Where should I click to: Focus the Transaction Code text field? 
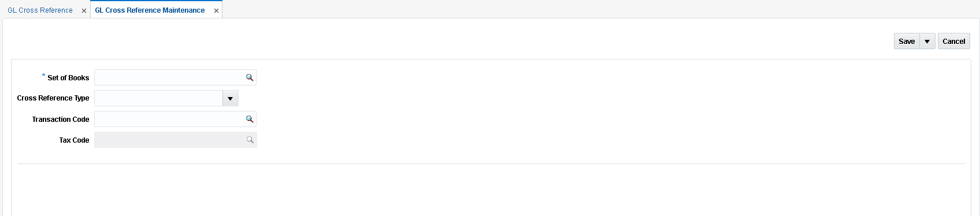tap(169, 119)
